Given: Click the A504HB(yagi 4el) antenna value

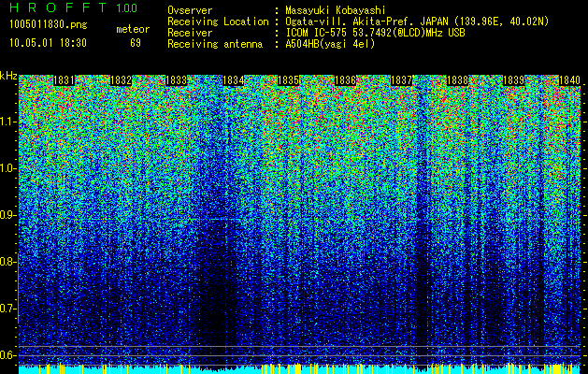Looking at the screenshot, I should click(x=330, y=44).
